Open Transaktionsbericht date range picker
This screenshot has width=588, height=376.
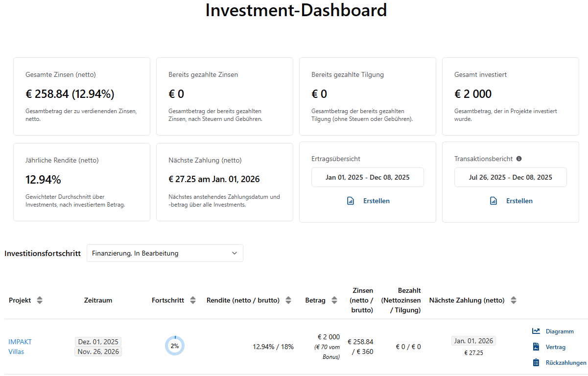[x=510, y=177]
